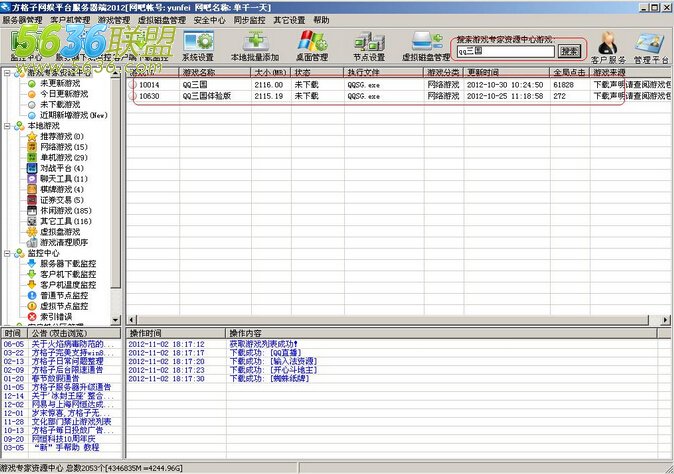674x474 pixels.
Task: Open announcement 网维科技10周年庆
Action: (64, 439)
